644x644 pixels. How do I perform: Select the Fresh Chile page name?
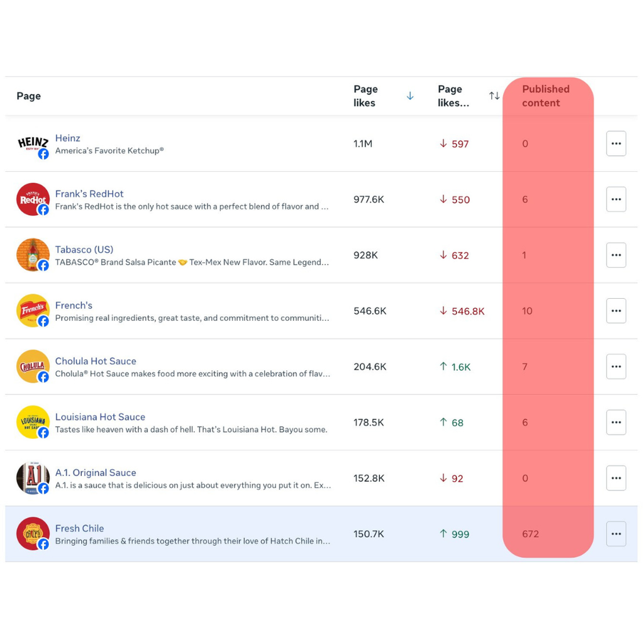[x=79, y=528]
